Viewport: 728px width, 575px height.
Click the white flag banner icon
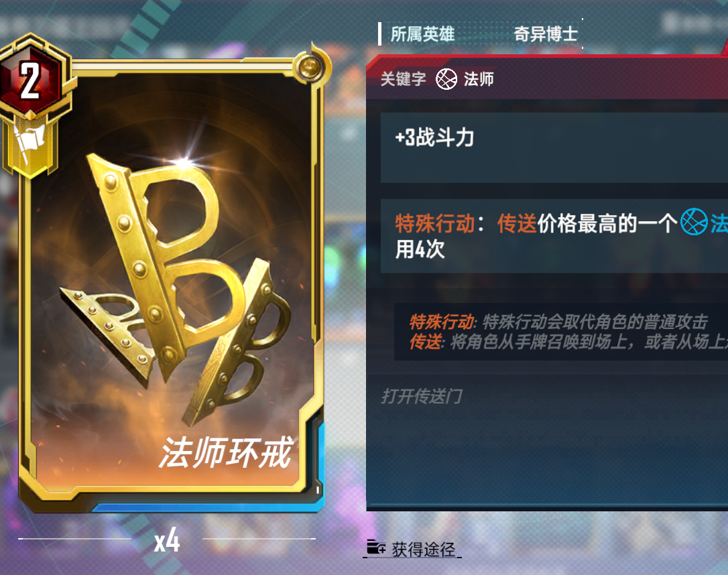29,142
